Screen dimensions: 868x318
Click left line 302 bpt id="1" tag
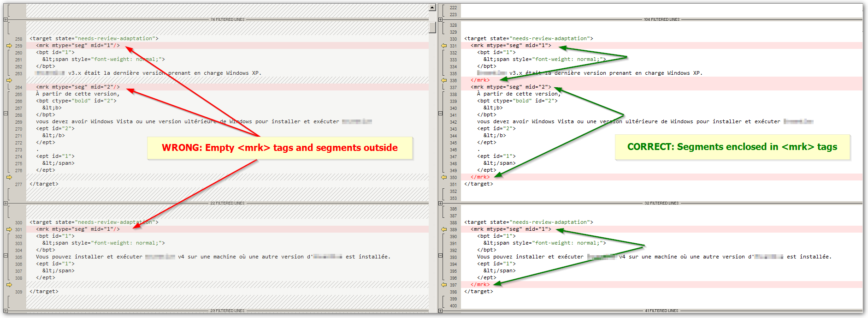click(x=55, y=236)
